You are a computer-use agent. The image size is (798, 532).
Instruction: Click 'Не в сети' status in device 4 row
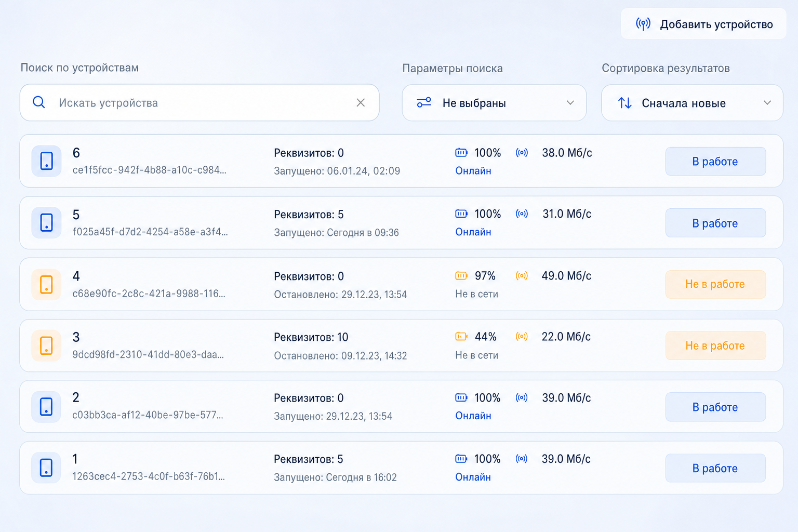click(476, 294)
